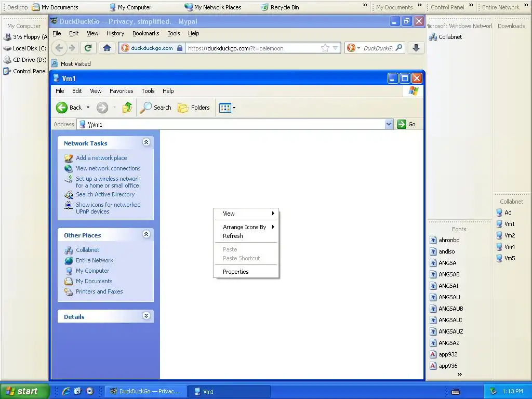
Task: Toggle the Folders pane button
Action: 194,108
